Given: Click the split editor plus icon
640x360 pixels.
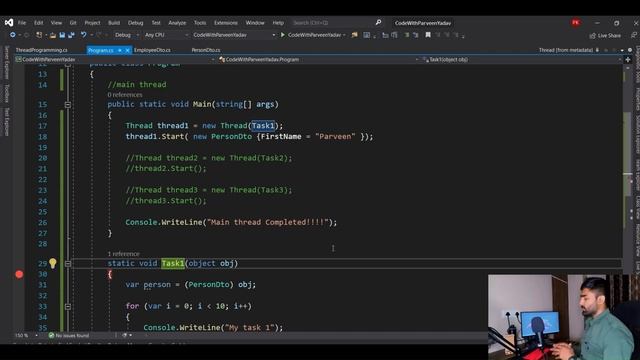Looking at the screenshot, I should click(628, 60).
